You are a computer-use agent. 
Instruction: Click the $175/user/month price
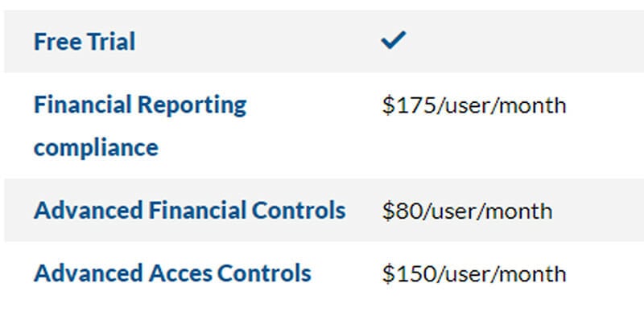point(474,105)
